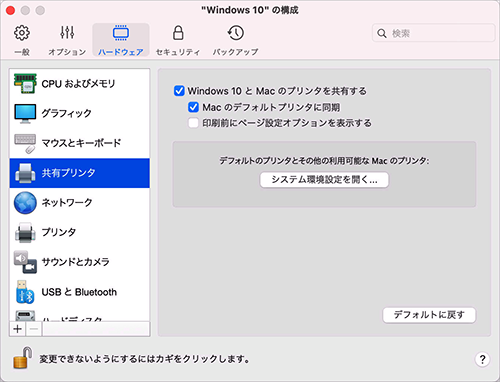The height and width of the screenshot is (382, 500).
Task: Click the ネットワーク globe icon
Action: click(25, 203)
